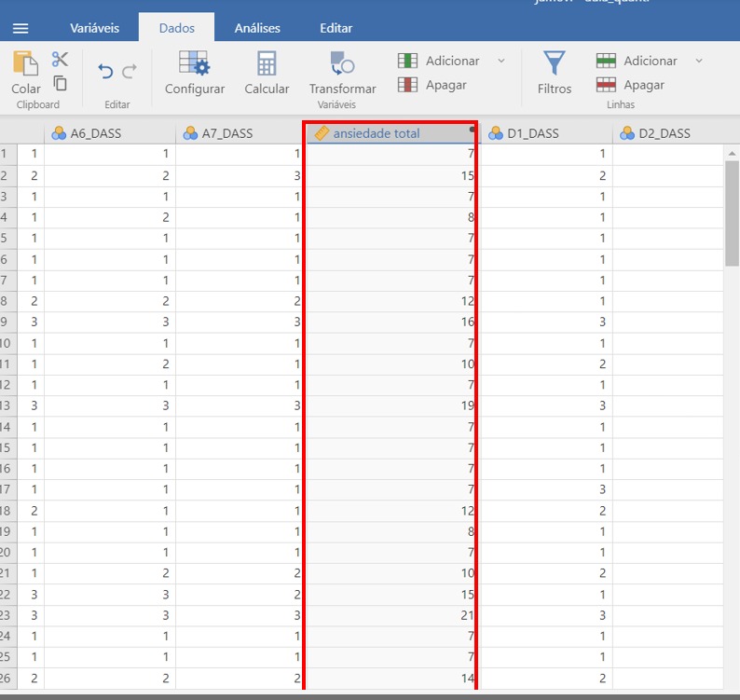740x700 pixels.
Task: Expand the Adicionar variable dropdown arrow
Action: tap(500, 61)
